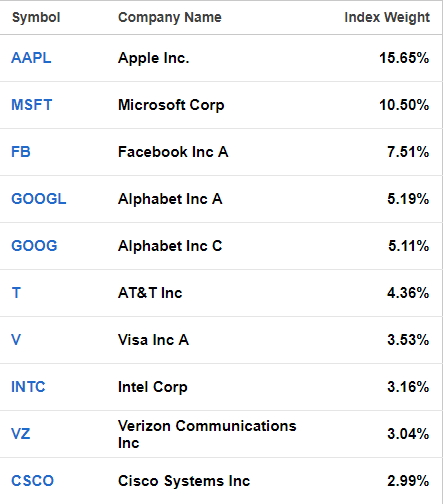Select the INTC symbol link

28,387
